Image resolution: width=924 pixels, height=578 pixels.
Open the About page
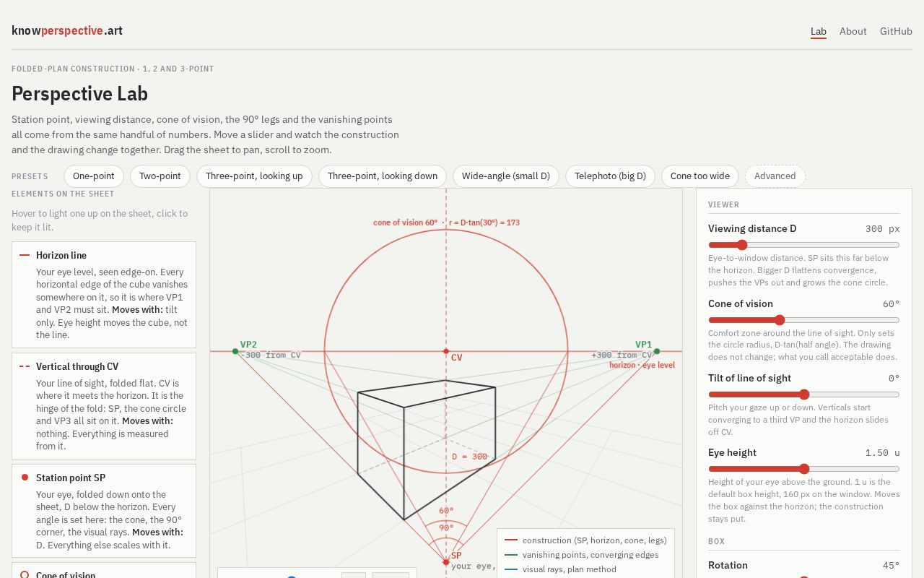click(x=853, y=31)
